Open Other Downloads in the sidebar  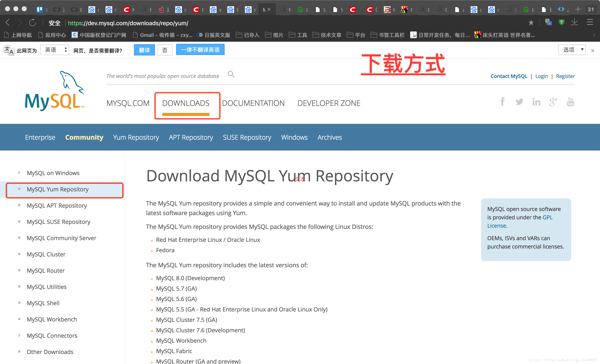coord(50,352)
